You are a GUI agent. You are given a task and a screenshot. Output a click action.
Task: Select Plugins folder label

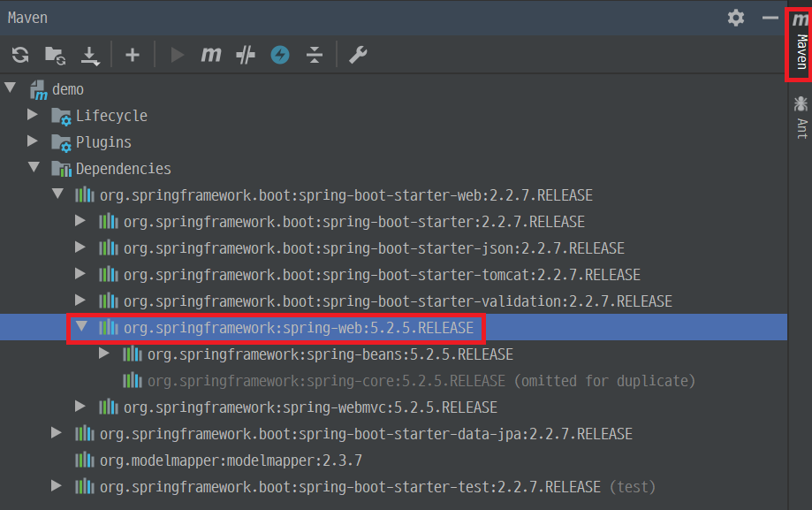(x=103, y=142)
